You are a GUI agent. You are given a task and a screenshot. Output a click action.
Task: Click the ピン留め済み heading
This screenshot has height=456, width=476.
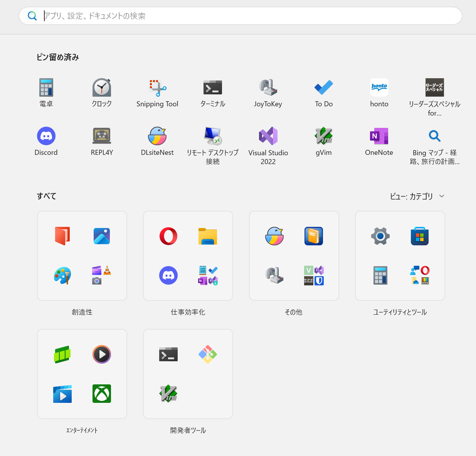(58, 57)
